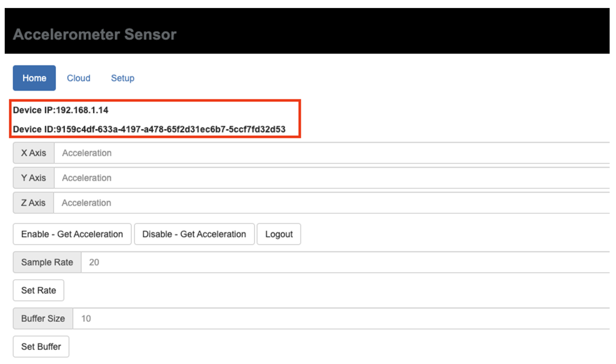Click the Buffer Size value field
Image resolution: width=616 pixels, height=364 pixels.
pos(172,318)
